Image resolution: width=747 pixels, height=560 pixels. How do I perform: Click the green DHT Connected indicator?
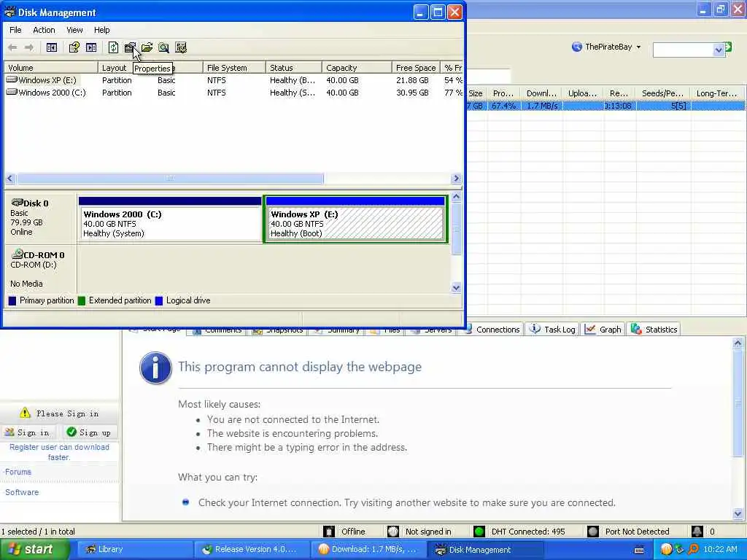pyautogui.click(x=479, y=532)
